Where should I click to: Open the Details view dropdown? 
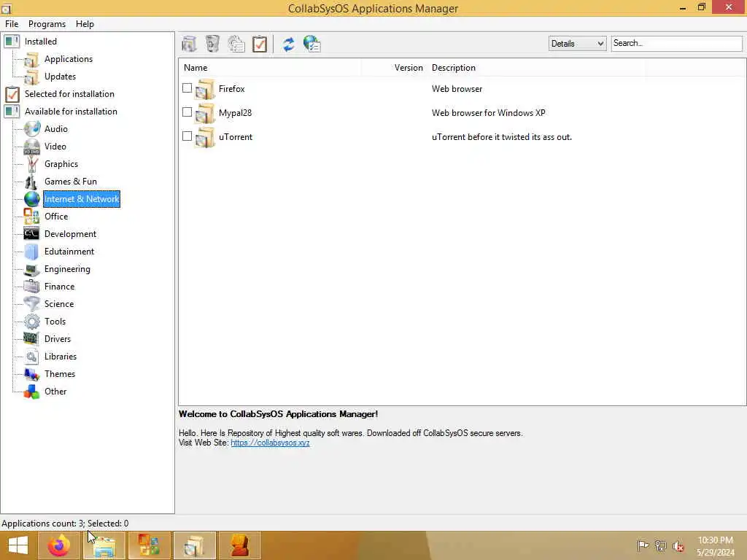(x=577, y=43)
